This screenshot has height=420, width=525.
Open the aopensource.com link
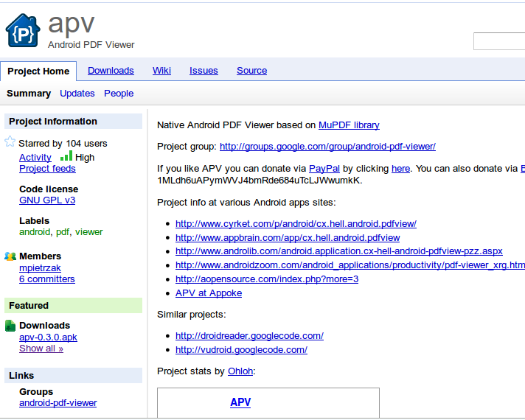(x=267, y=279)
